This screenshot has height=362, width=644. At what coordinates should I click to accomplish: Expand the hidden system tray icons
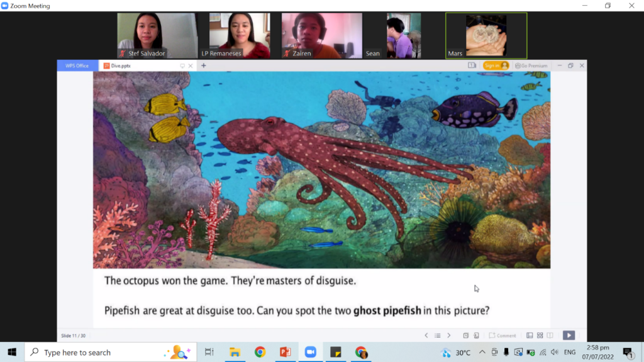[x=482, y=352]
